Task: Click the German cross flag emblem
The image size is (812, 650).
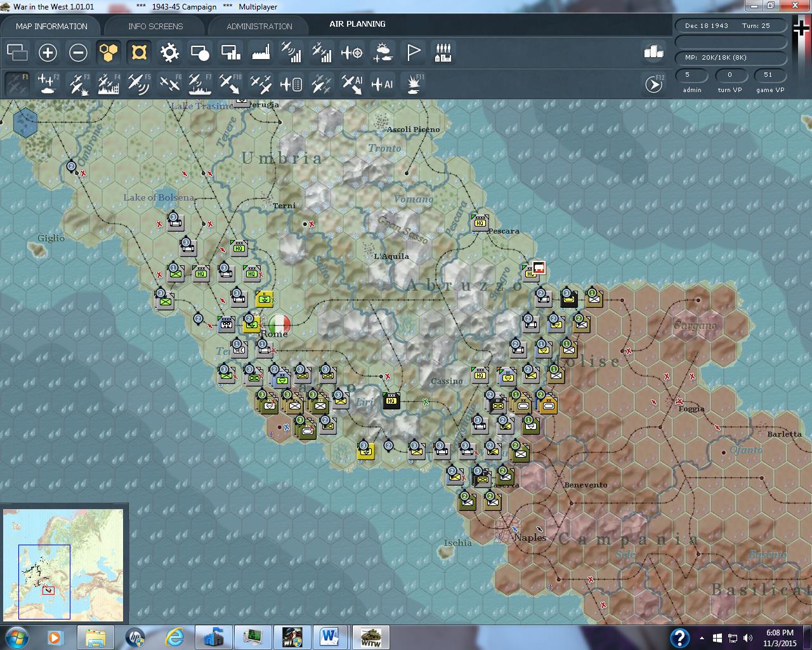Action: (801, 29)
